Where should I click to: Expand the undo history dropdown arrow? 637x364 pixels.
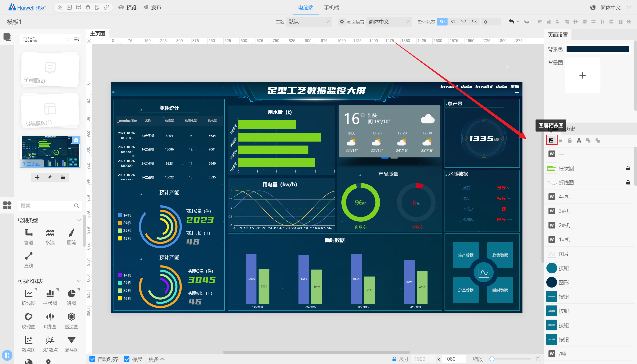(x=518, y=22)
